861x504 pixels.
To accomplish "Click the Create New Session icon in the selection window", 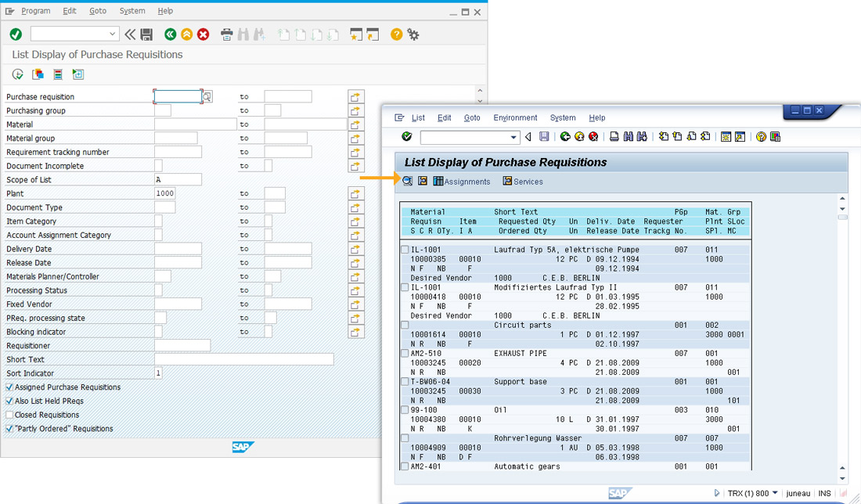I will click(356, 34).
